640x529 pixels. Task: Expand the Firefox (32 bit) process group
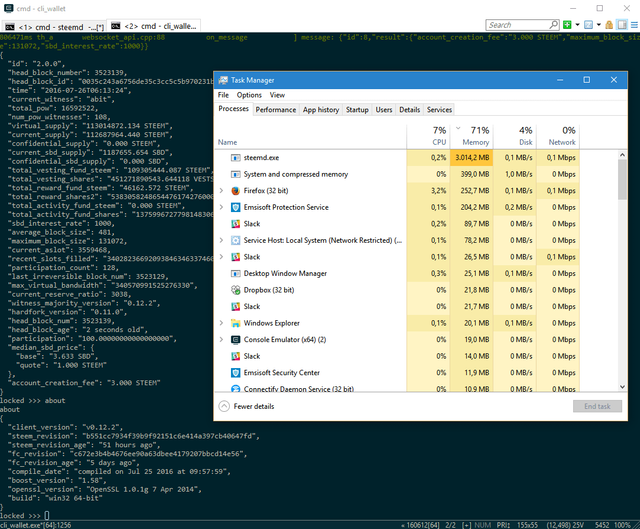click(x=222, y=191)
